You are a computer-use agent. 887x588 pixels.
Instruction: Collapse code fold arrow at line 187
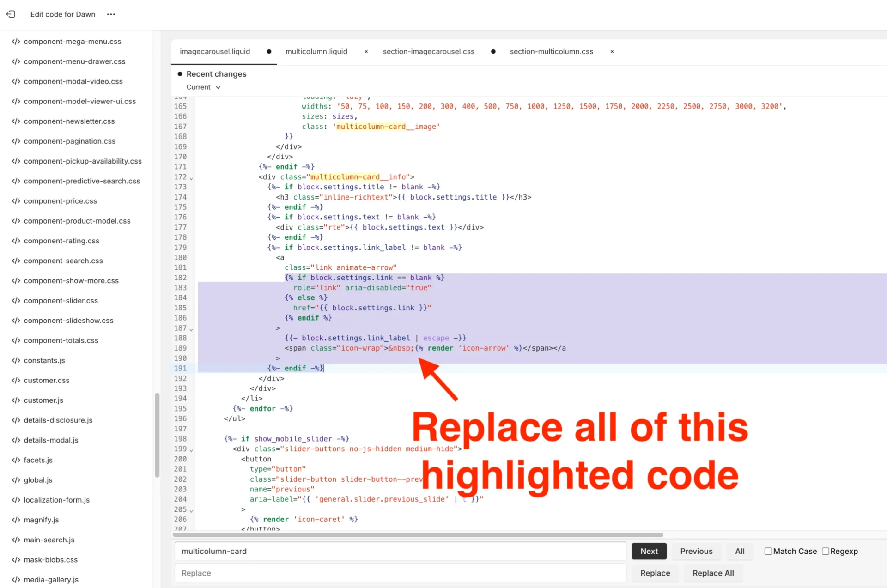(x=191, y=329)
